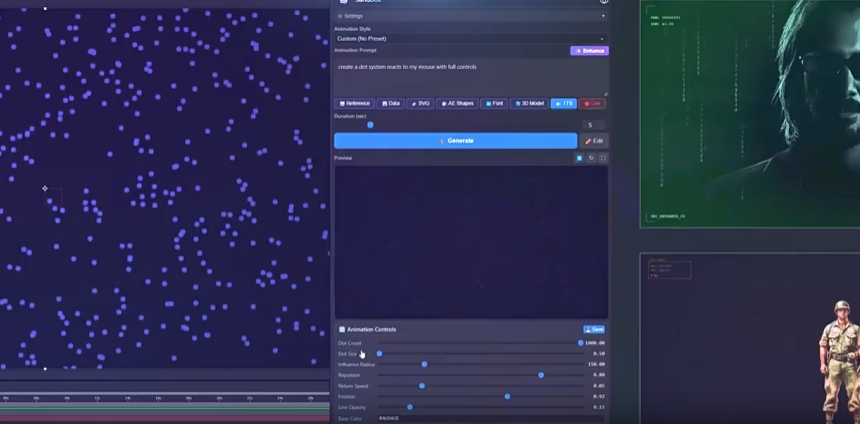Toggle the TTS option

564,103
